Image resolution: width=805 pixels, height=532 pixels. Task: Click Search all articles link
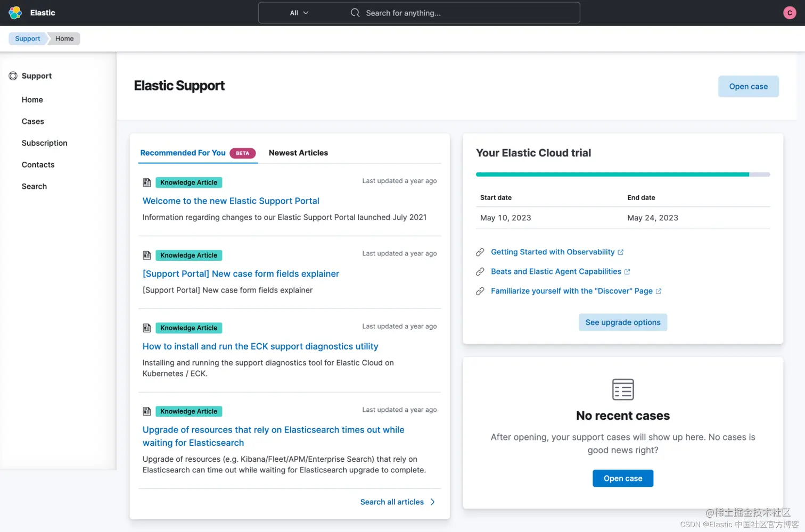click(x=392, y=502)
